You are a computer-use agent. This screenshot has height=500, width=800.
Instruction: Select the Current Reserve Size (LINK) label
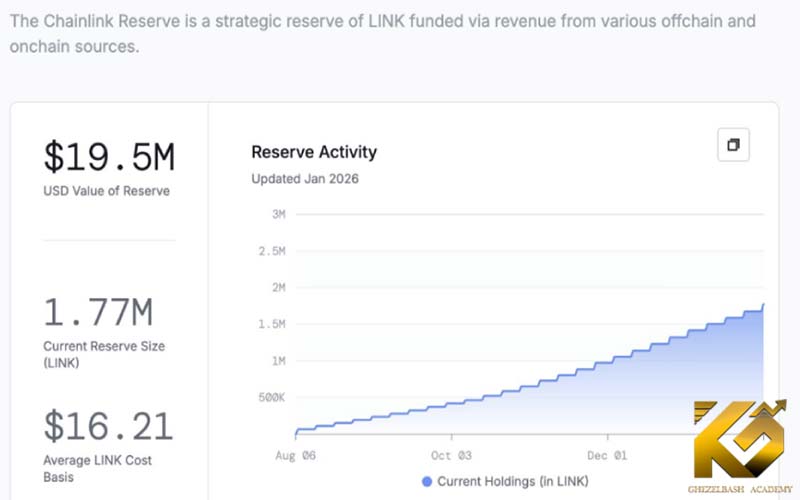point(103,354)
